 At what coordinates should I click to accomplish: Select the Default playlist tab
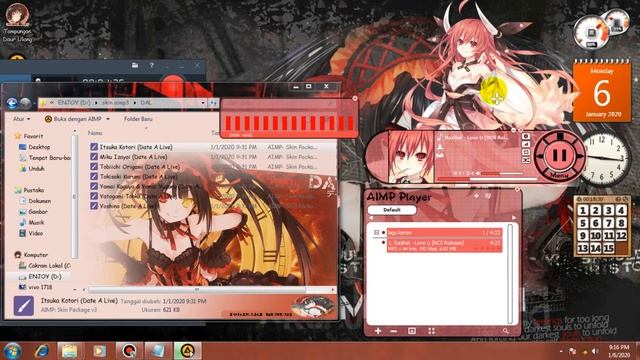tap(392, 210)
